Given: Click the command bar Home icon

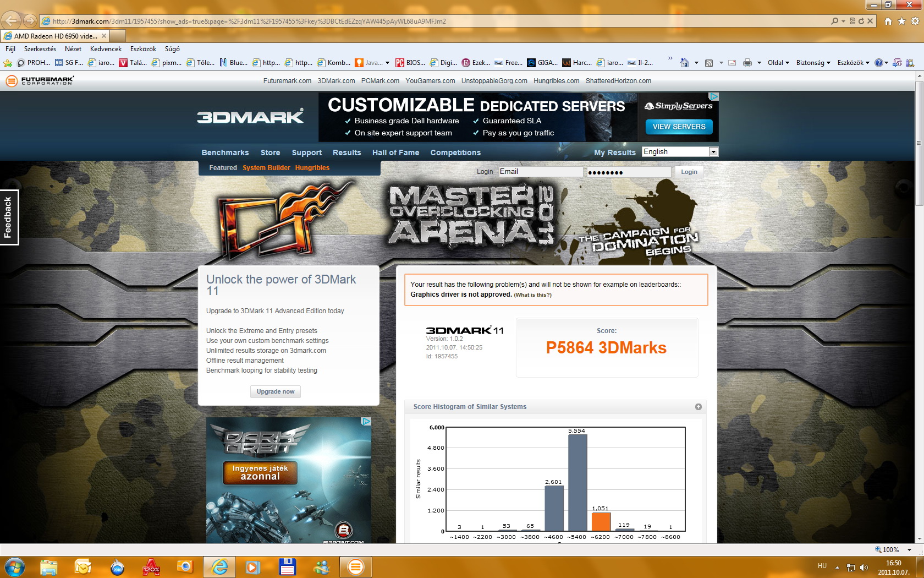Looking at the screenshot, I should (684, 63).
